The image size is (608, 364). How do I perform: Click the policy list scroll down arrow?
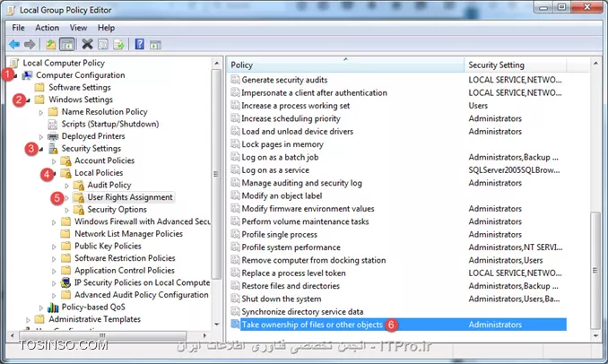(x=595, y=336)
